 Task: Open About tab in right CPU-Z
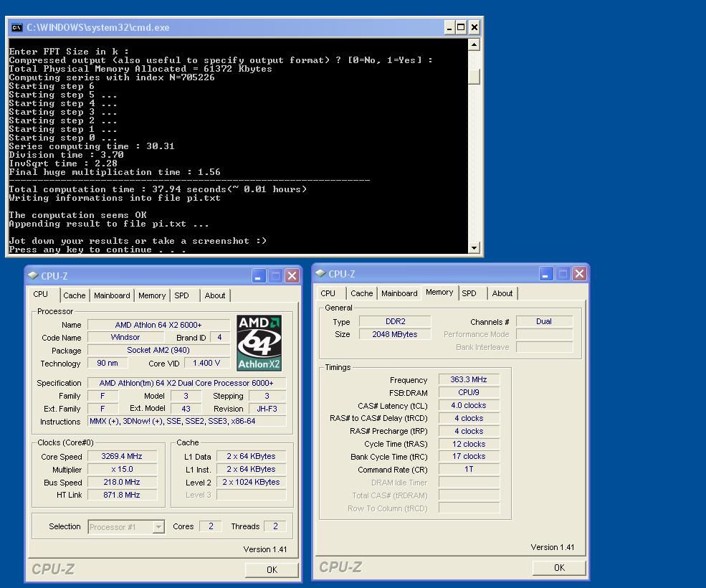[x=502, y=293]
